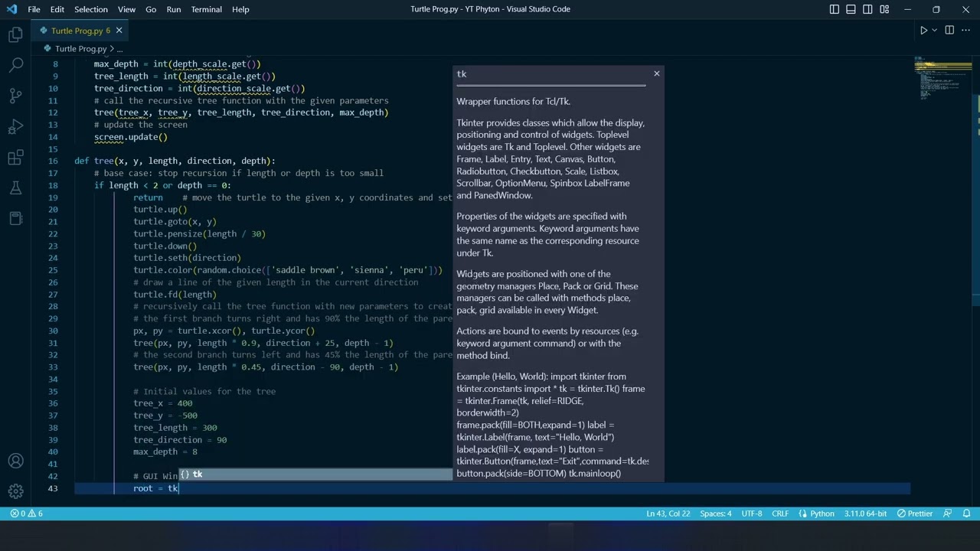Click the 'px, py = turtle.xcor(), turtle.ycor()' line

pos(224,331)
